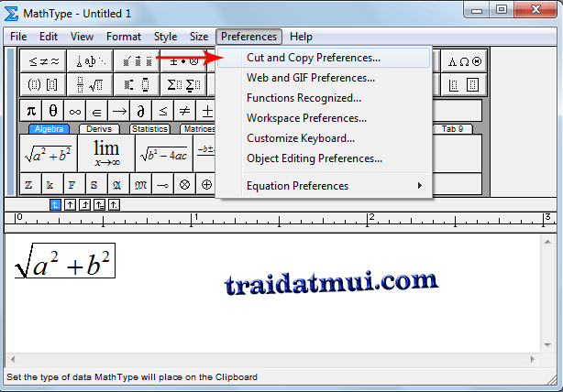Insert the multimap symbol

point(162,184)
